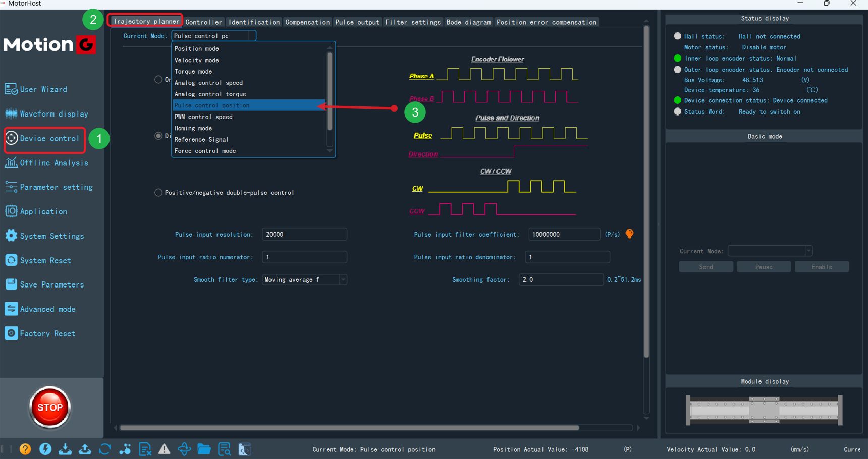Select the radio button beside Pulse and Direction
This screenshot has height=459, width=868.
(158, 136)
